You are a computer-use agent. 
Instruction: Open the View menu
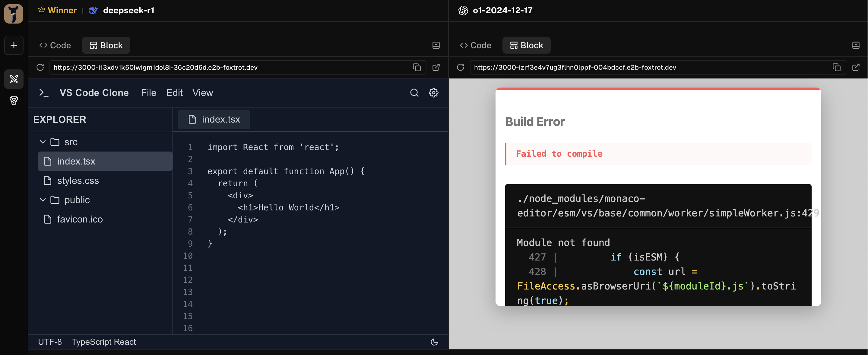tap(202, 93)
